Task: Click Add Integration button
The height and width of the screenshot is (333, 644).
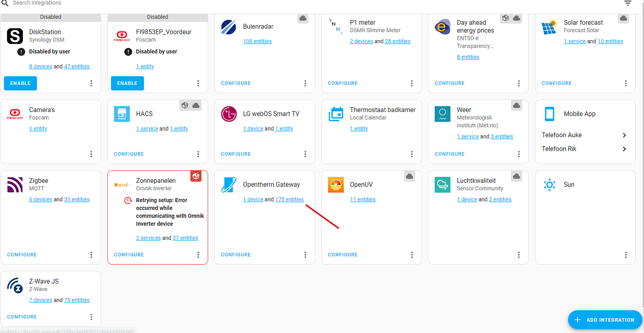Action: coord(605,320)
